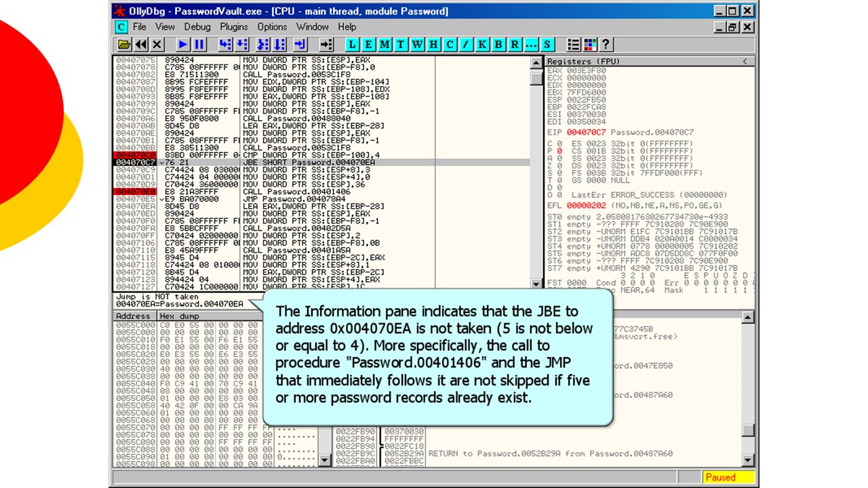Click scroll-down arrow of the stack pane
Image resolution: width=868 pixels, height=488 pixels.
(749, 461)
